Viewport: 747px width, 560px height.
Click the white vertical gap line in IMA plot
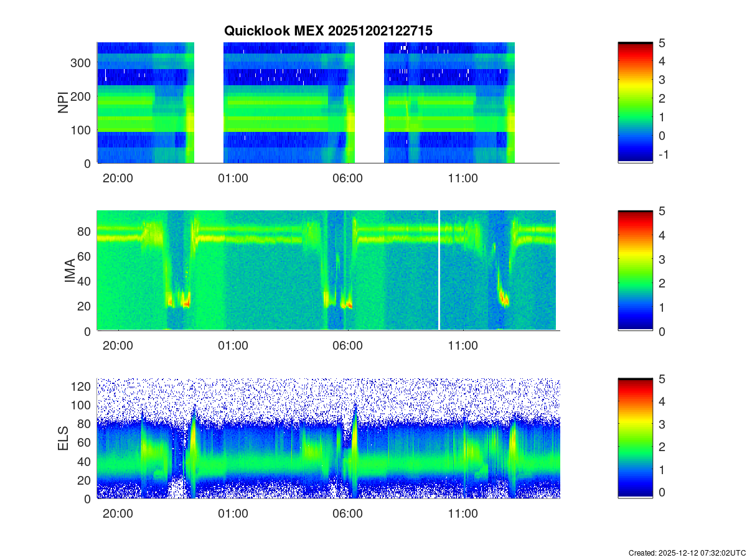coord(439,271)
